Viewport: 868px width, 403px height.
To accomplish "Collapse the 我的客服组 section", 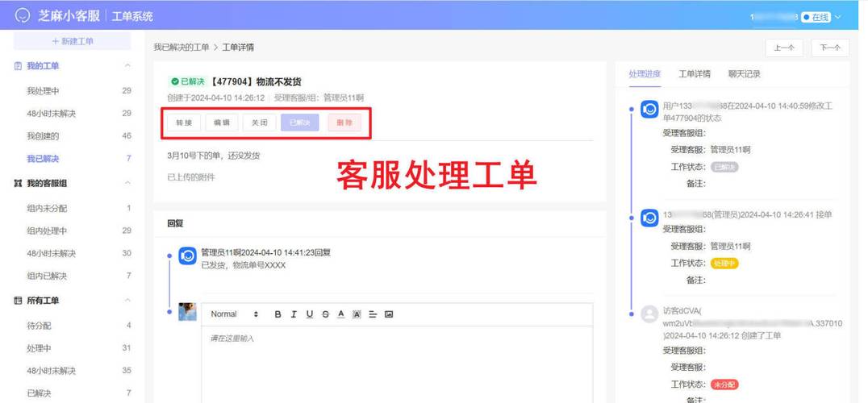I will [127, 183].
